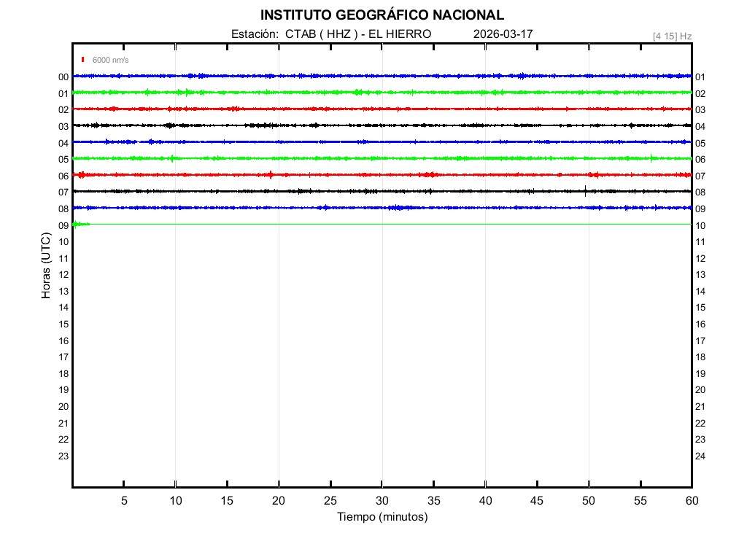Image resolution: width=747 pixels, height=560 pixels.
Task: Select the 45 minute tick label
Action: pos(537,501)
